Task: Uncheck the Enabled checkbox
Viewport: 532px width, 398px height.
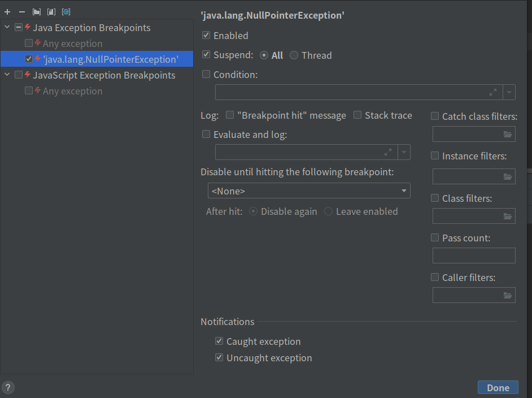Action: click(x=206, y=36)
